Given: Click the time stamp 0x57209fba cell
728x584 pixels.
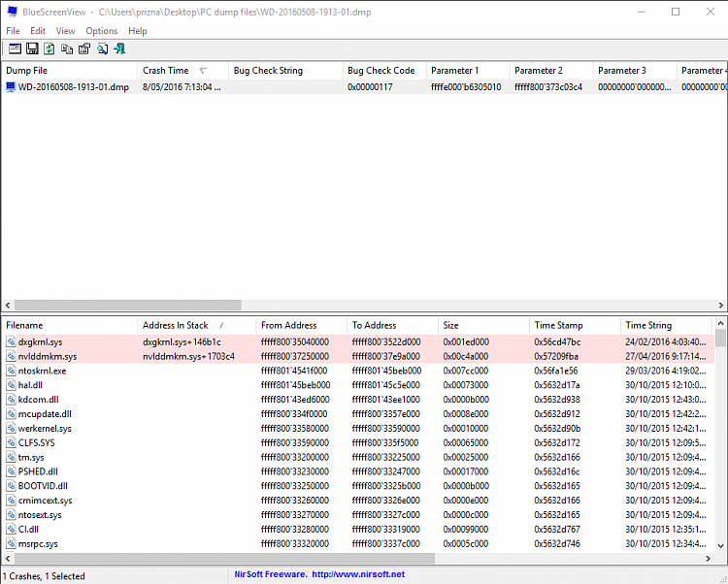Looking at the screenshot, I should tap(556, 356).
